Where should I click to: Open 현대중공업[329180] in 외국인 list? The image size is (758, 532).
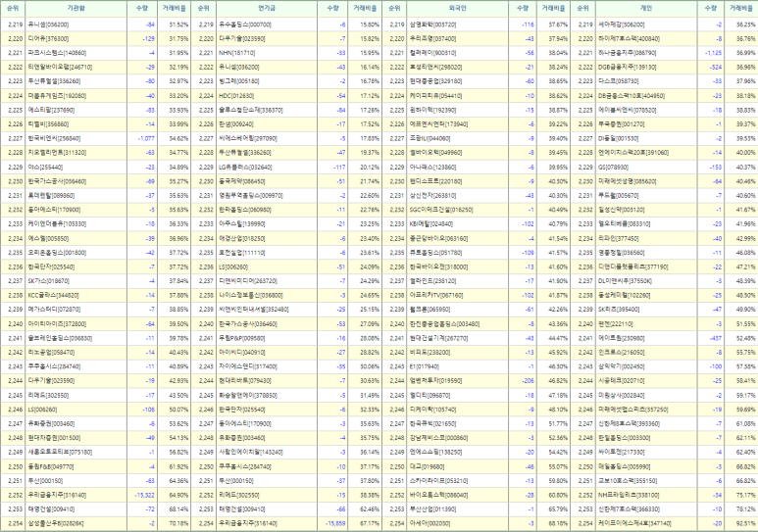coord(435,81)
